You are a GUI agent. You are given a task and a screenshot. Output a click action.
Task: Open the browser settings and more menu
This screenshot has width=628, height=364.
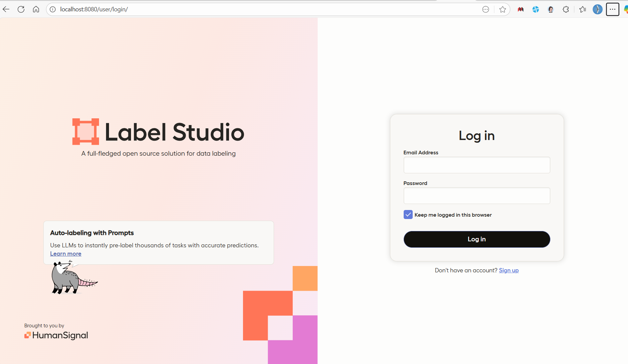click(x=613, y=9)
